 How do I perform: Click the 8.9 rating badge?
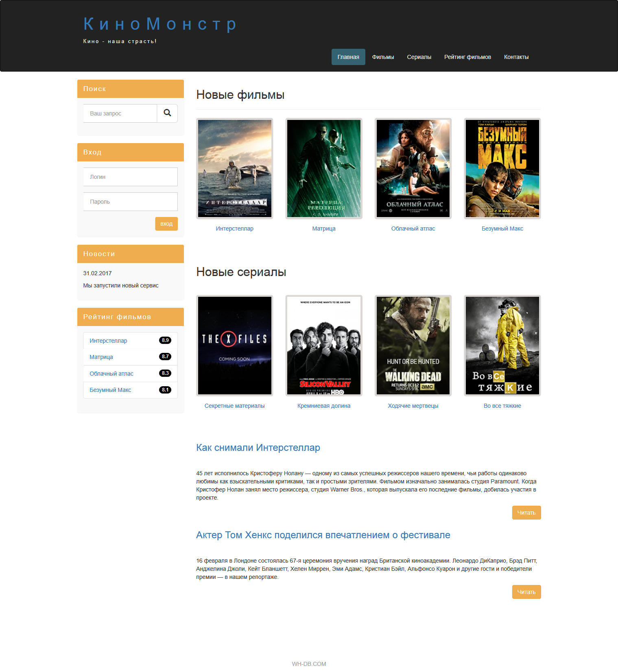tap(165, 340)
